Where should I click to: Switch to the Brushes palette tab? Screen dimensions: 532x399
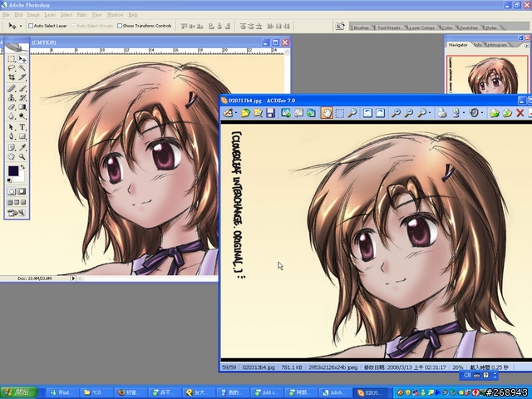[x=362, y=27]
